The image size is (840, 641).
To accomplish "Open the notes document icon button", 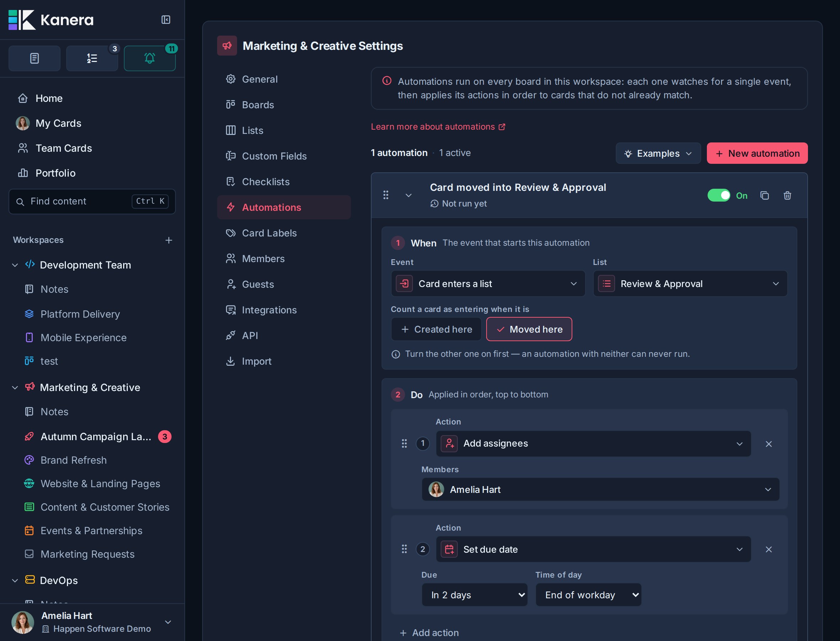I will (34, 58).
